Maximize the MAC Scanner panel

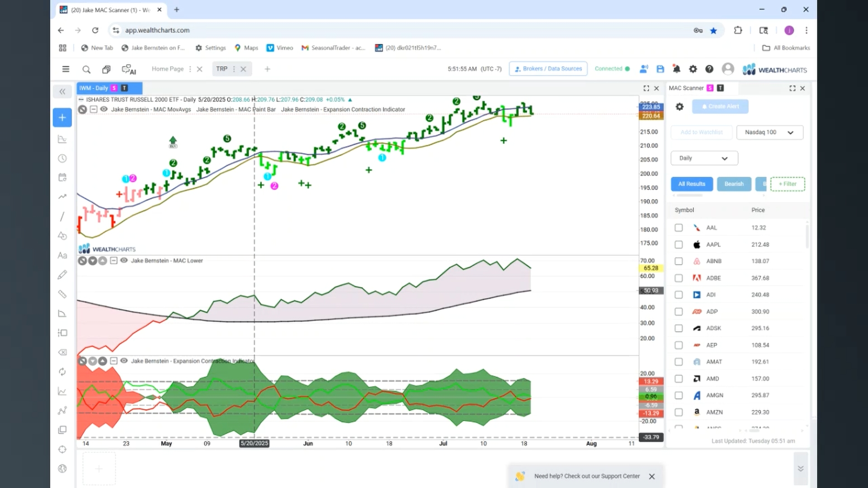click(x=792, y=89)
